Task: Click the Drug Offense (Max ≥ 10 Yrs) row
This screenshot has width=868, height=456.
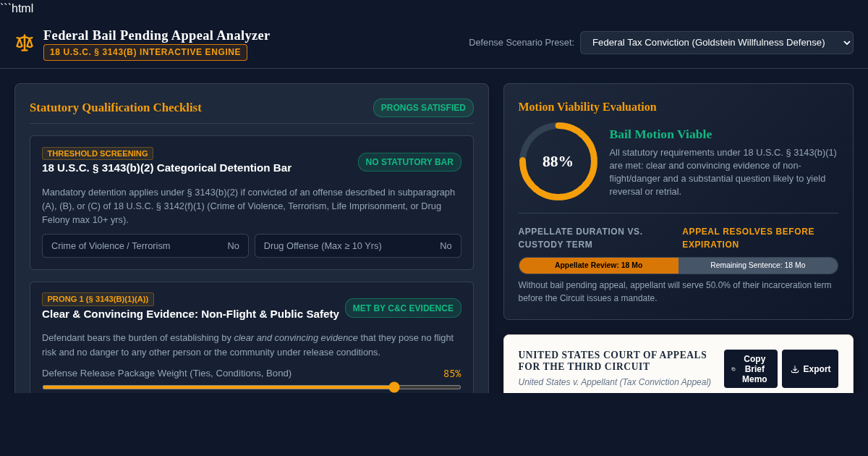Action: point(358,245)
